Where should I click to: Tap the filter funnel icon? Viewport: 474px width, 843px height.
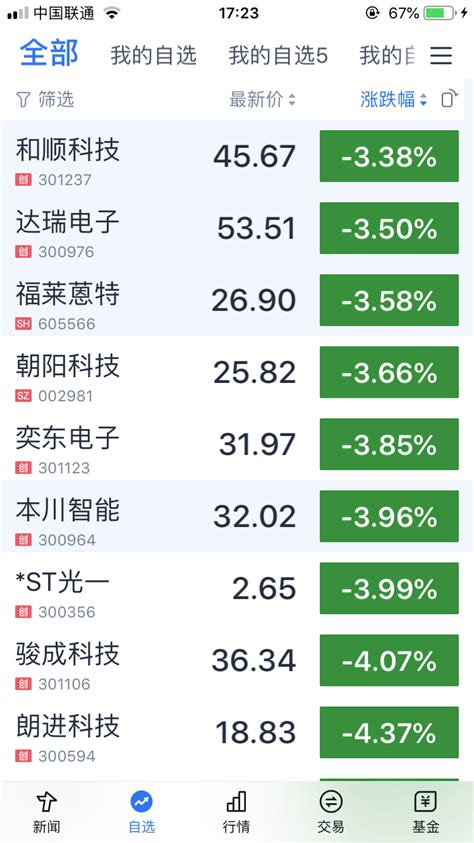23,99
